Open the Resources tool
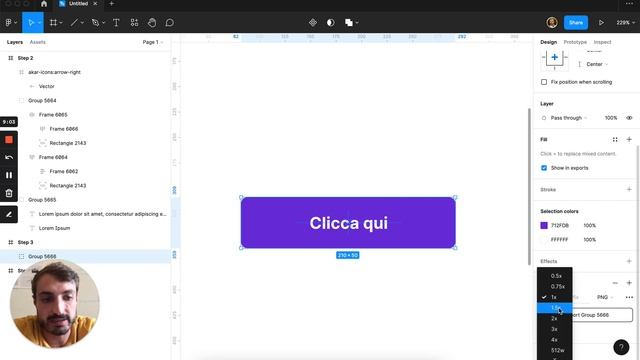The image size is (640, 360). [134, 23]
